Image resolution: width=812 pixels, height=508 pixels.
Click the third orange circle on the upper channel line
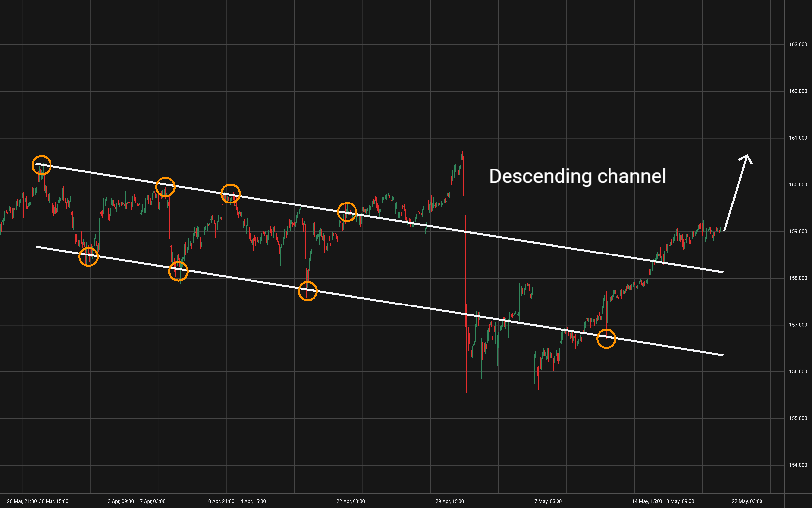tap(231, 194)
